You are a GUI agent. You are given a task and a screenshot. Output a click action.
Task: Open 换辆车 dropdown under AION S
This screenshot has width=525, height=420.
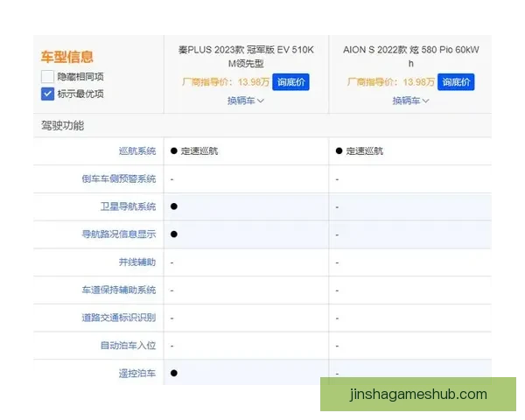coord(411,101)
